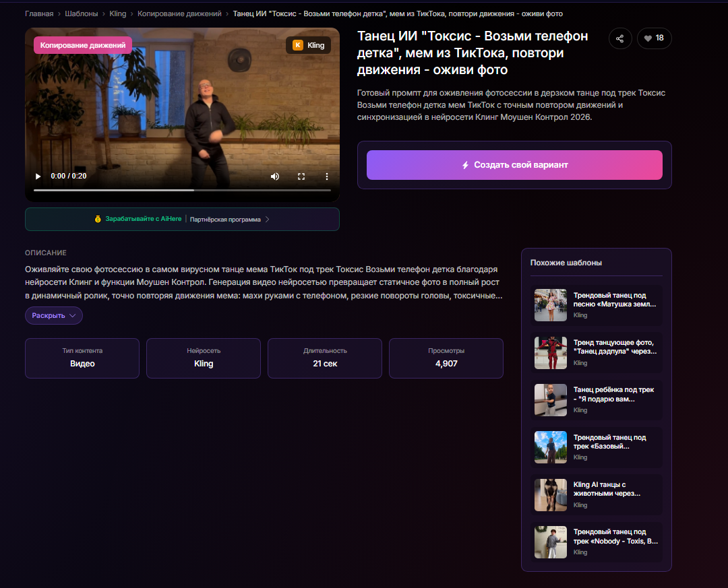728x588 pixels.
Task: Click the ОПИСАНИЕ section label
Action: point(46,253)
